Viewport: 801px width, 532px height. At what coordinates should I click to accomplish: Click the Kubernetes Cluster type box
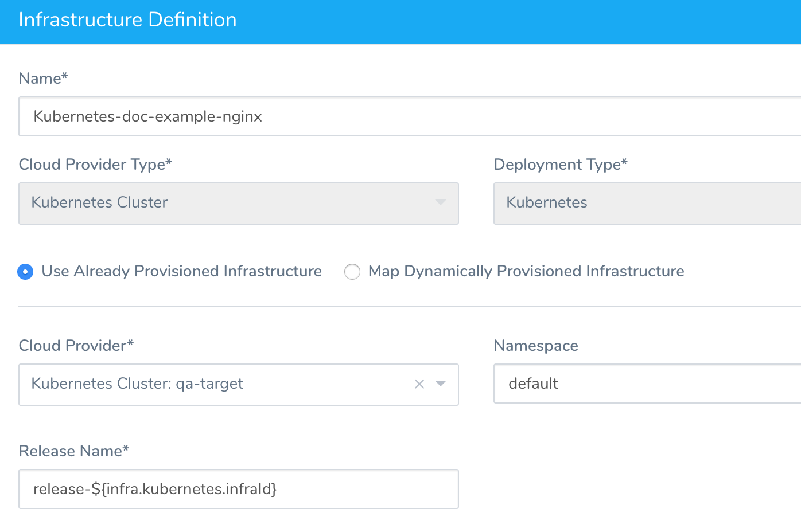[239, 204]
